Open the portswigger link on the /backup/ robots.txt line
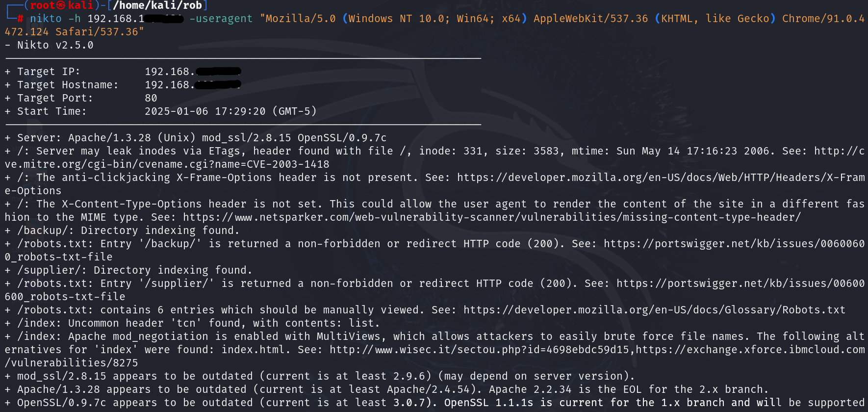The height and width of the screenshot is (412, 868). tap(734, 244)
